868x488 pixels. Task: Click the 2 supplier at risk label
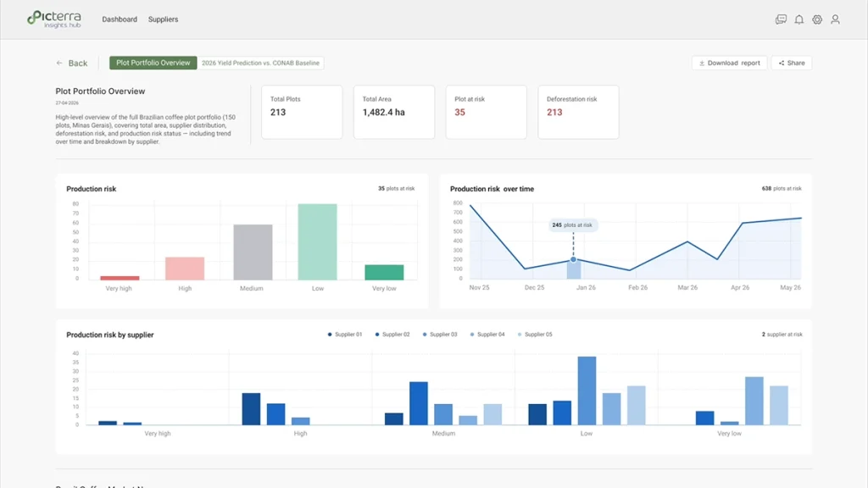tap(782, 335)
